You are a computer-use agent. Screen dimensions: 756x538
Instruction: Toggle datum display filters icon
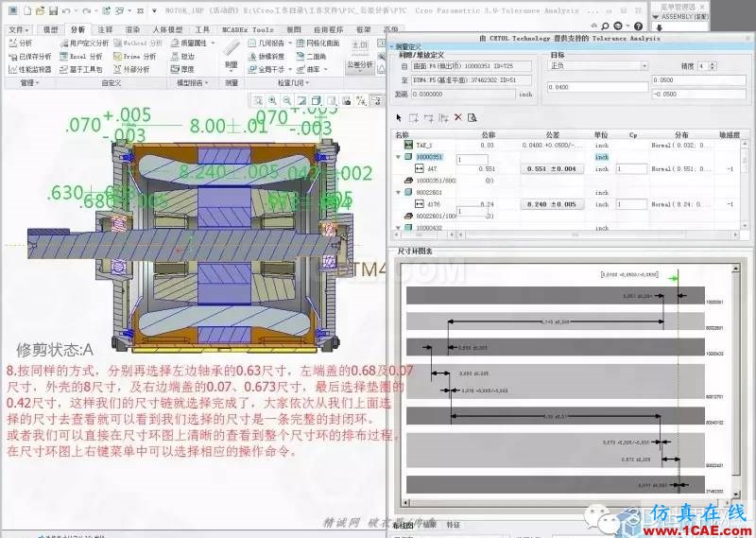point(361,100)
